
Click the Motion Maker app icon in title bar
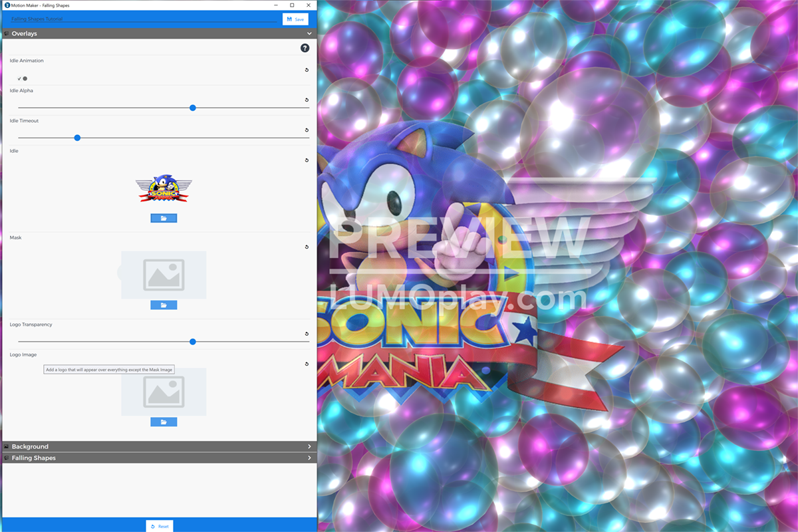[x=6, y=5]
